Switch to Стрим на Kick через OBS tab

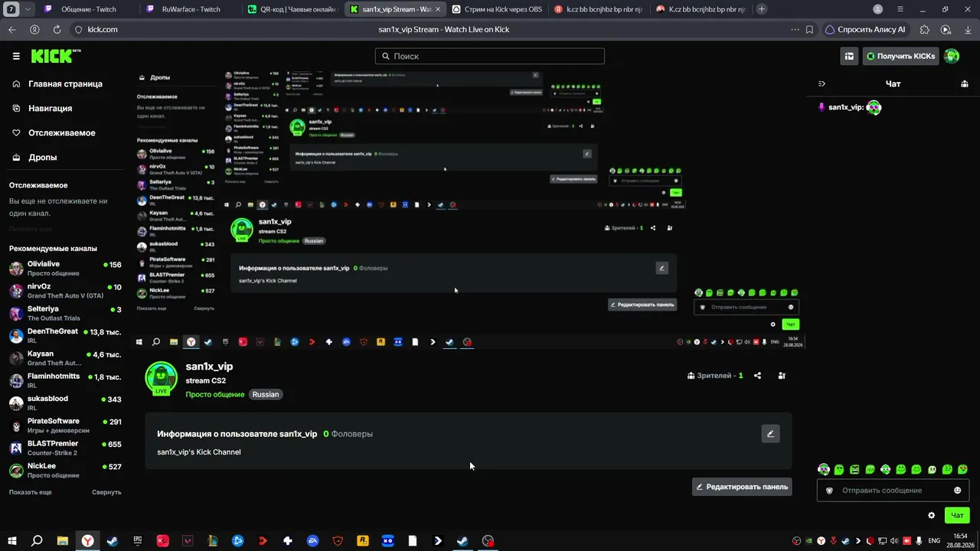tap(498, 9)
